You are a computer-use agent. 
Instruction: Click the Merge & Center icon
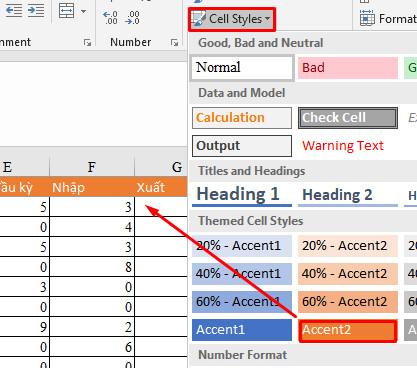coord(67,11)
